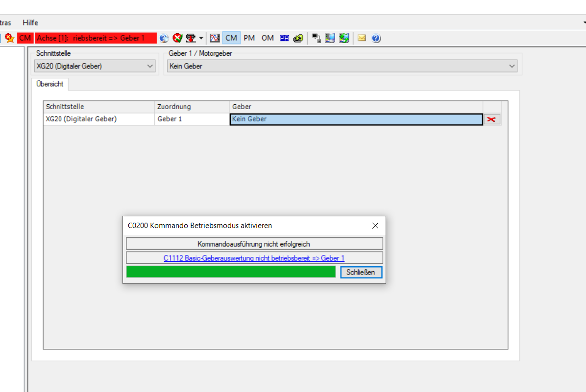Click the green arrows synchronize icon
586x392 pixels.
click(x=344, y=38)
